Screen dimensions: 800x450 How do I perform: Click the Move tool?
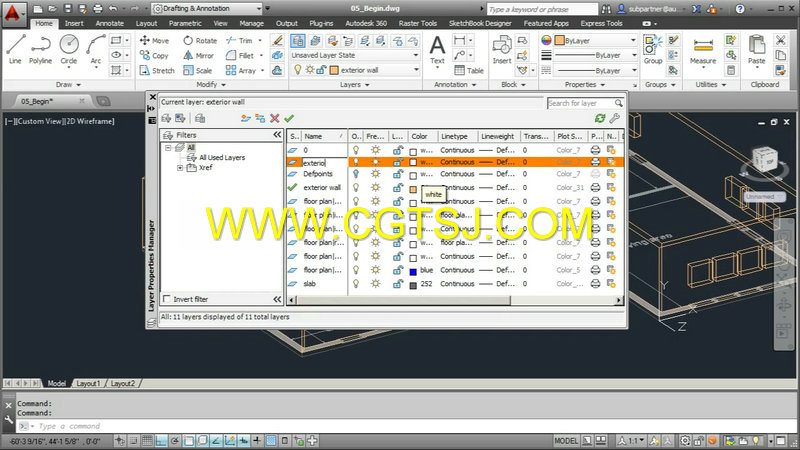tap(154, 40)
